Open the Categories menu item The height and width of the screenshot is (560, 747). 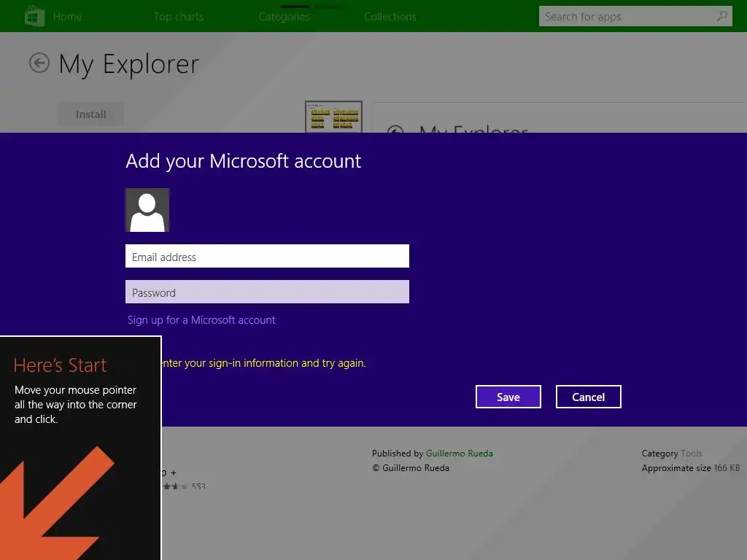[285, 17]
